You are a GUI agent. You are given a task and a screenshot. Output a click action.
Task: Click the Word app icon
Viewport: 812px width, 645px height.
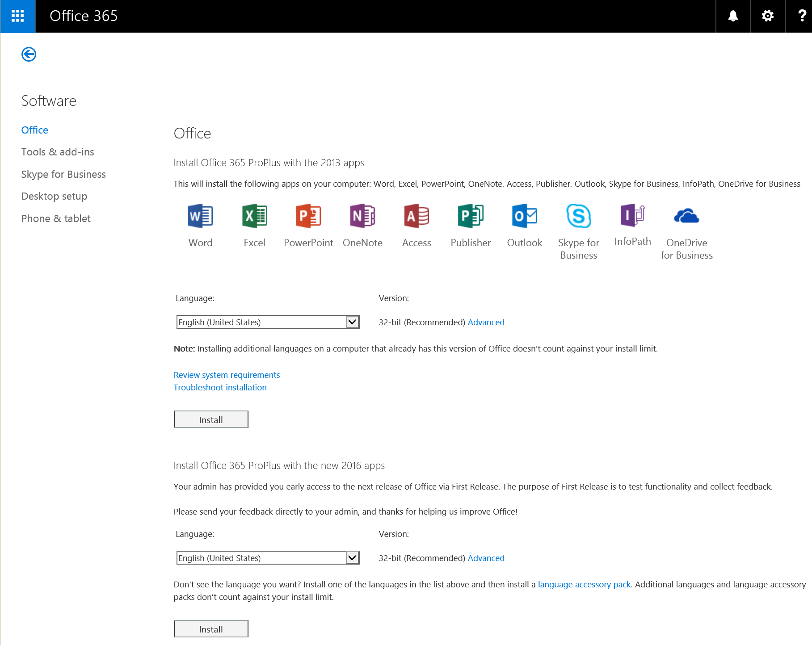pyautogui.click(x=200, y=216)
